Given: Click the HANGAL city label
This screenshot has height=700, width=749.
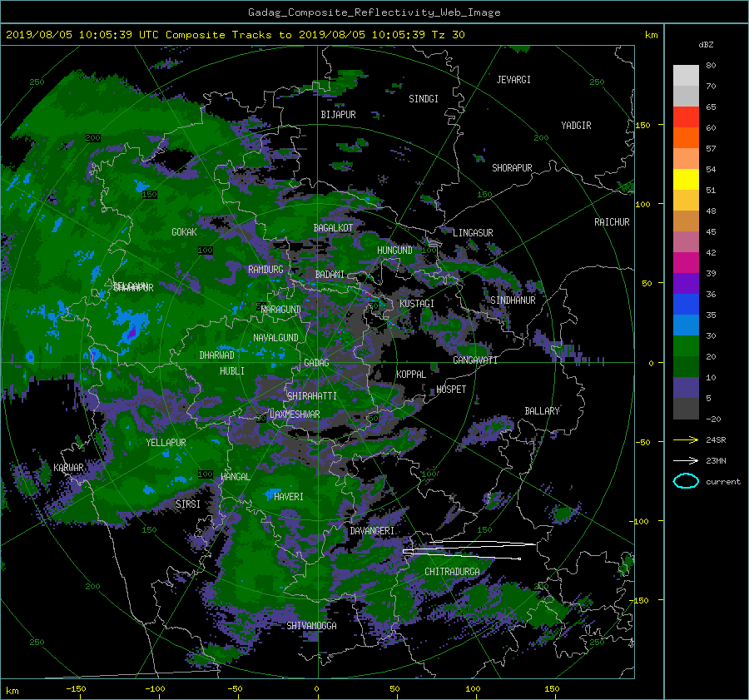Looking at the screenshot, I should coord(235,477).
